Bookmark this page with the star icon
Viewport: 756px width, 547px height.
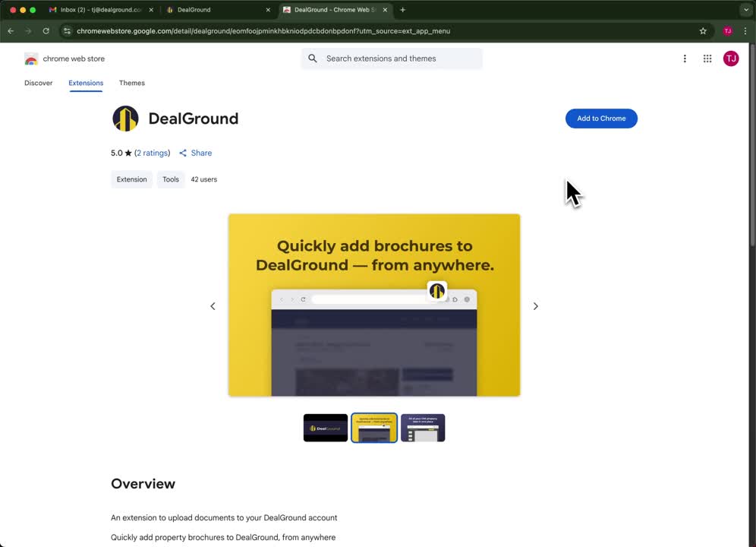click(703, 31)
